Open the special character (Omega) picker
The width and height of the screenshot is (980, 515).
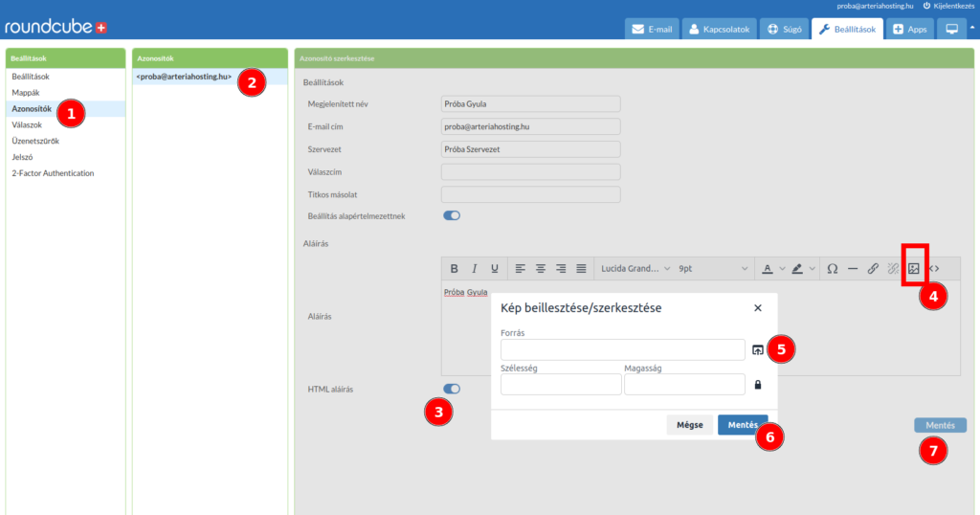click(833, 269)
